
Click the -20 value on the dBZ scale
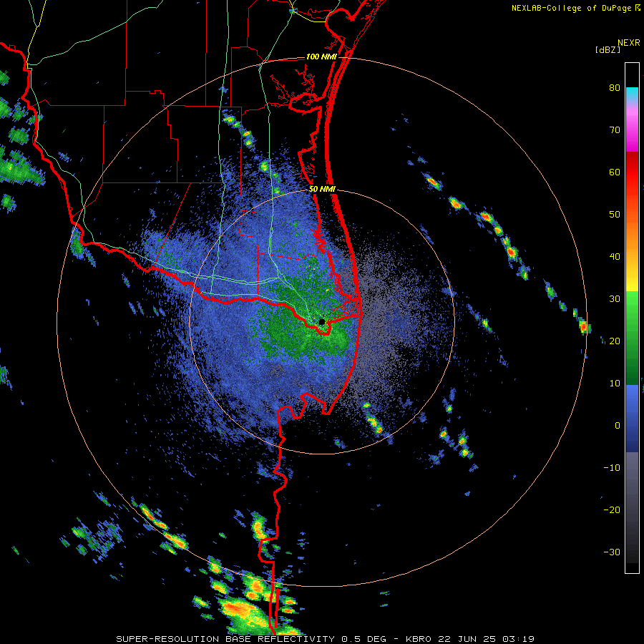click(612, 510)
